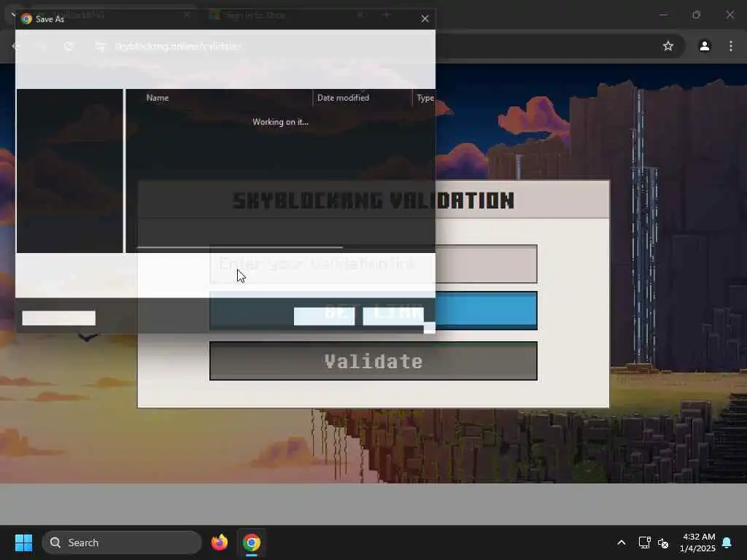Image resolution: width=747 pixels, height=560 pixels.
Task: Bookmark this page with the star icon
Action: pos(668,46)
